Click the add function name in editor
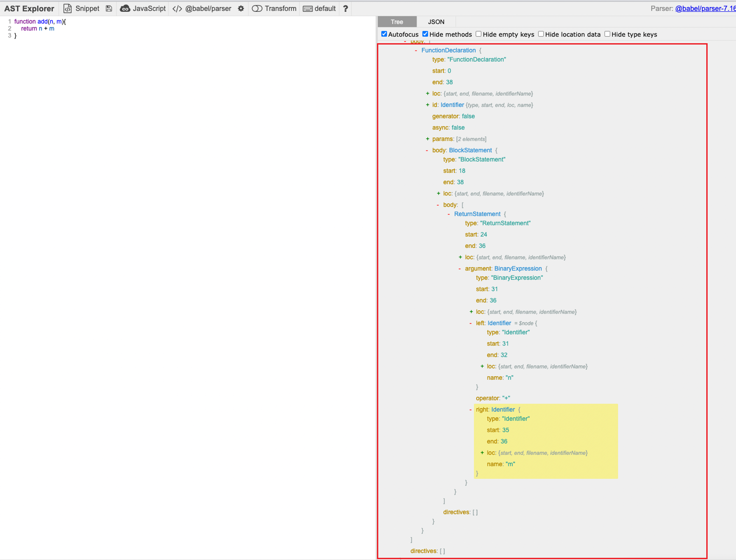 tap(42, 22)
